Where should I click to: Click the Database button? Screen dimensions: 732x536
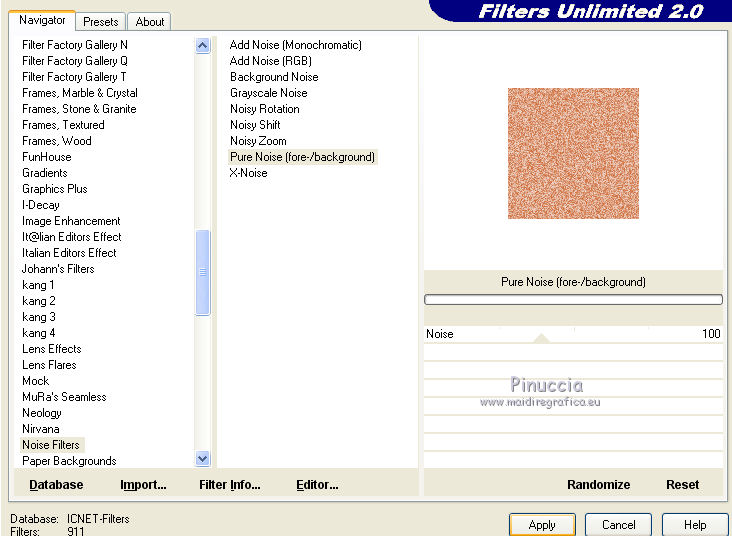pyautogui.click(x=56, y=485)
